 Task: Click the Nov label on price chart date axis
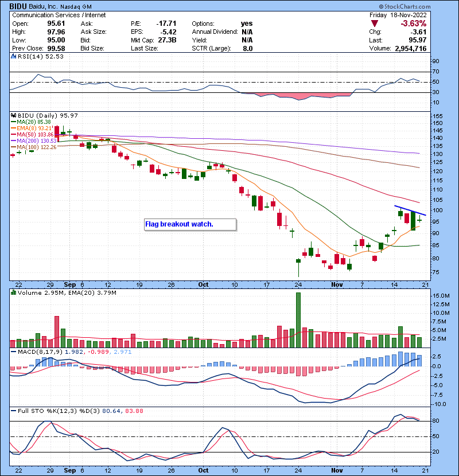[337, 285]
